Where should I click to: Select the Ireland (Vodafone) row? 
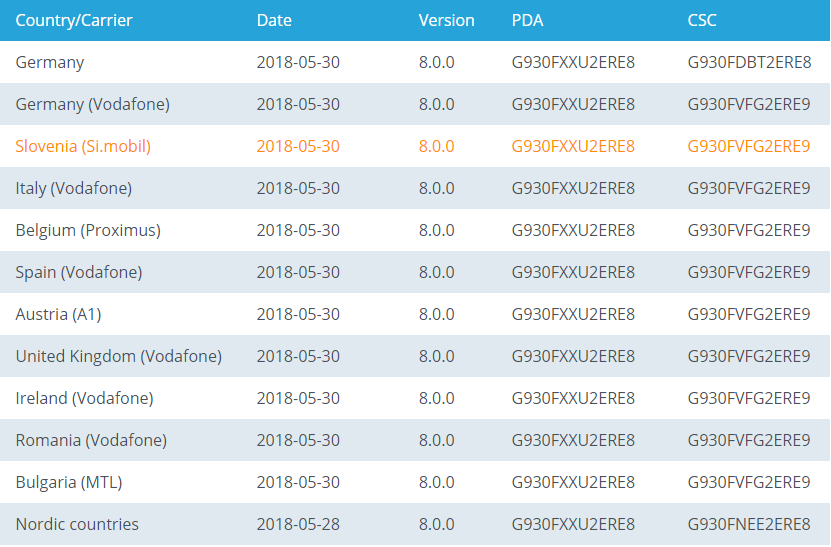84,398
